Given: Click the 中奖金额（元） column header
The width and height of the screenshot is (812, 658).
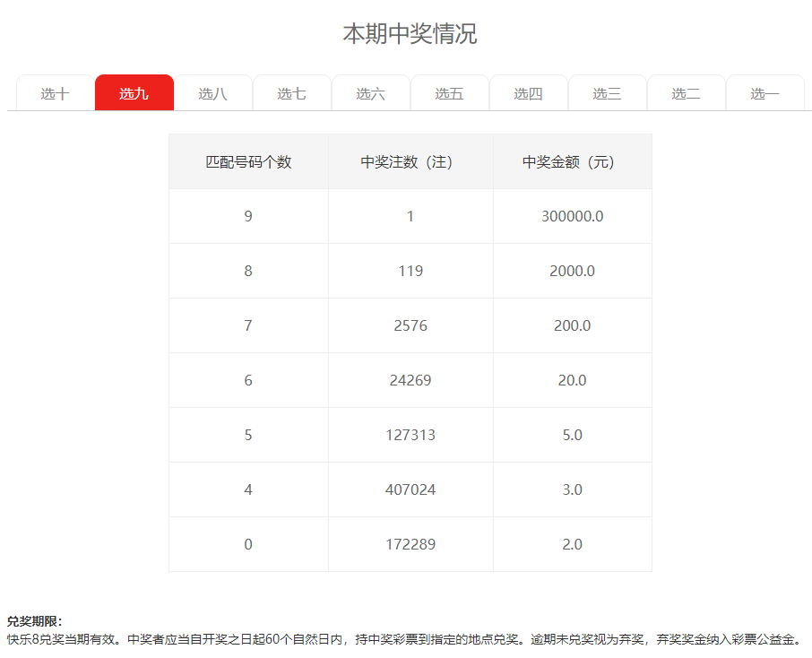Looking at the screenshot, I should (x=572, y=162).
